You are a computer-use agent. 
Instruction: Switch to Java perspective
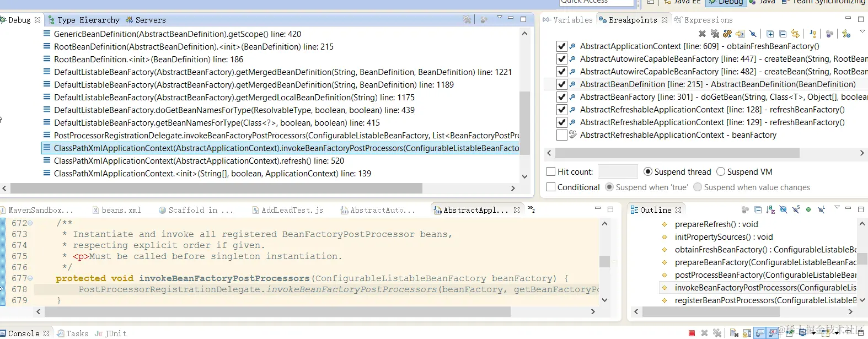pos(762,2)
